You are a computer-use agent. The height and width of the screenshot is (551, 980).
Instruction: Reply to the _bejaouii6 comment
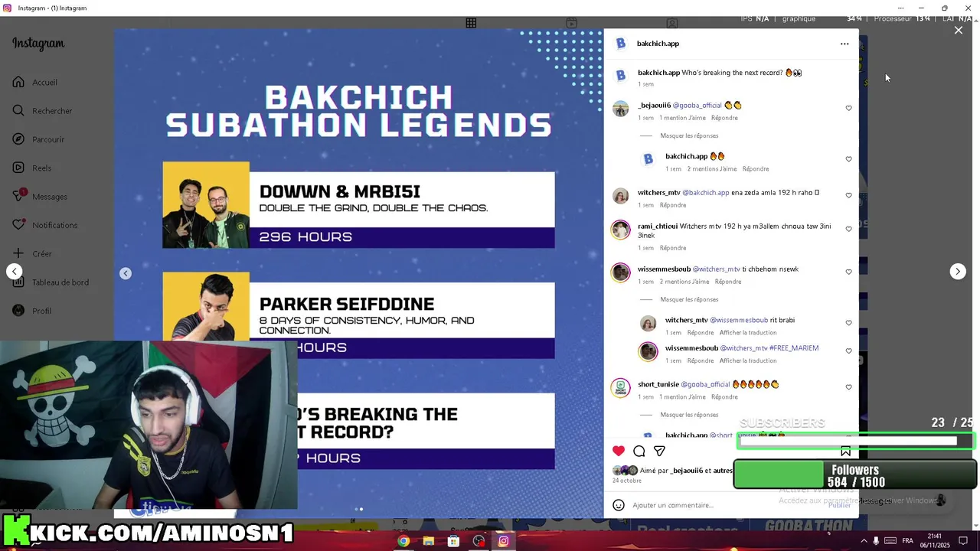724,118
